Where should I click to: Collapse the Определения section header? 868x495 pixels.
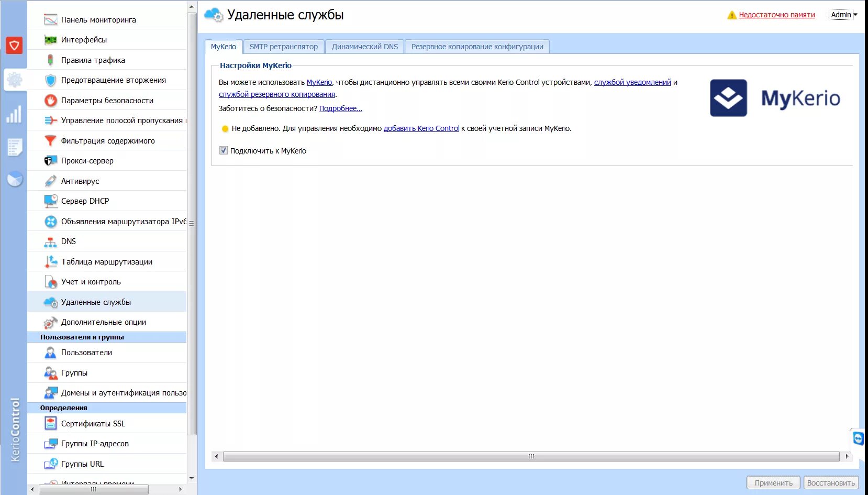click(107, 408)
